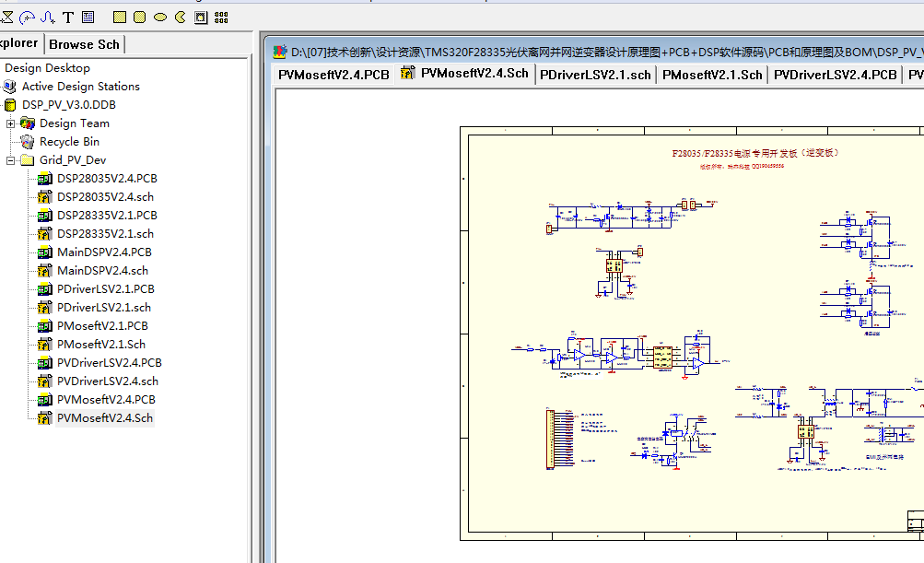
Task: Select the paste graphic image tool
Action: click(x=201, y=18)
